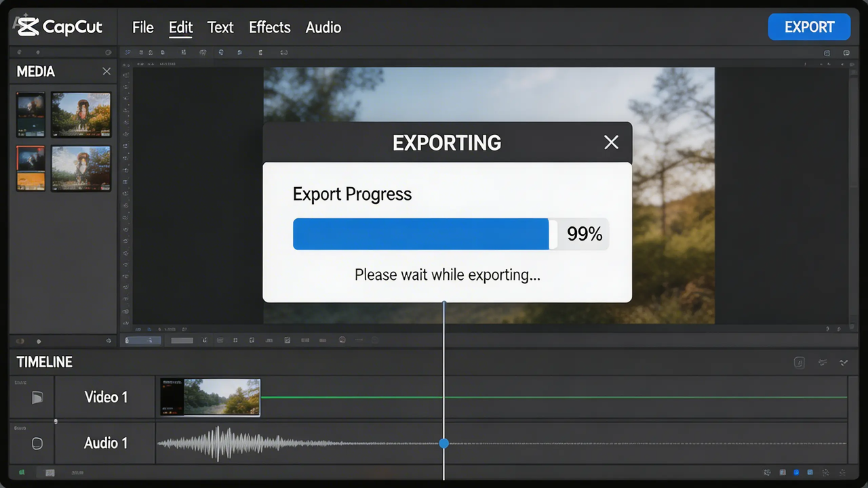Select the crop icon in the timeline toolbar
This screenshot has width=868, height=488.
point(236,340)
